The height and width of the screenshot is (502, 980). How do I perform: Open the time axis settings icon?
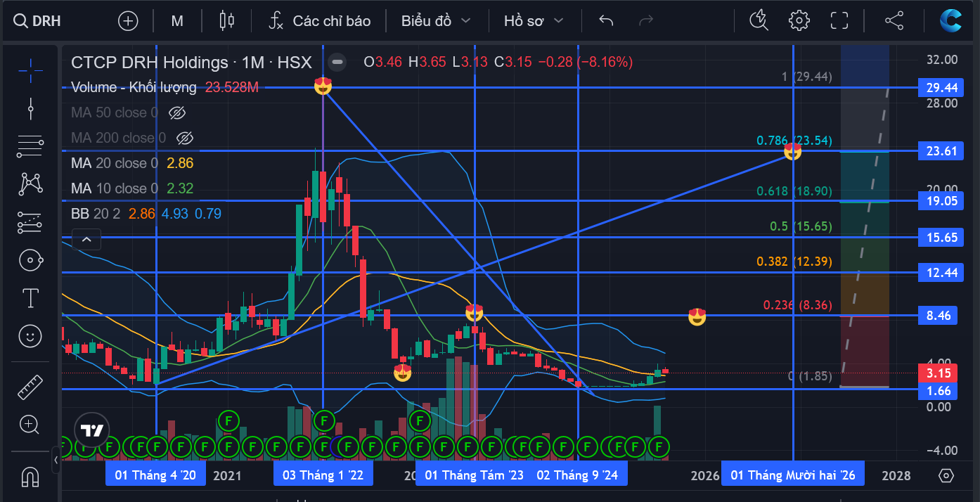946,475
